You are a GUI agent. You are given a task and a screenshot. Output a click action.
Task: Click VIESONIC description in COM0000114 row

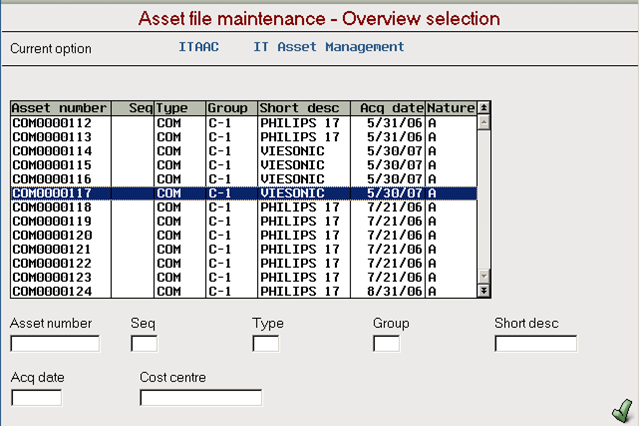click(292, 151)
